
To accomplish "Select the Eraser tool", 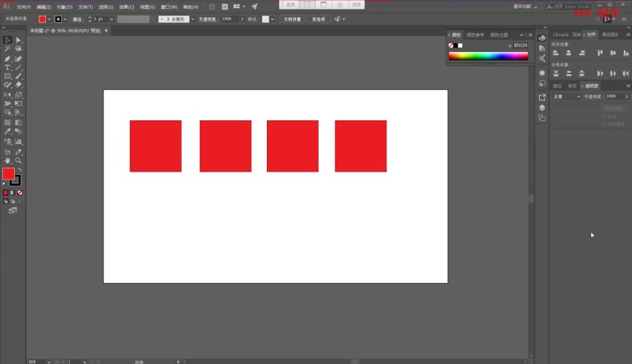I will 18,85.
